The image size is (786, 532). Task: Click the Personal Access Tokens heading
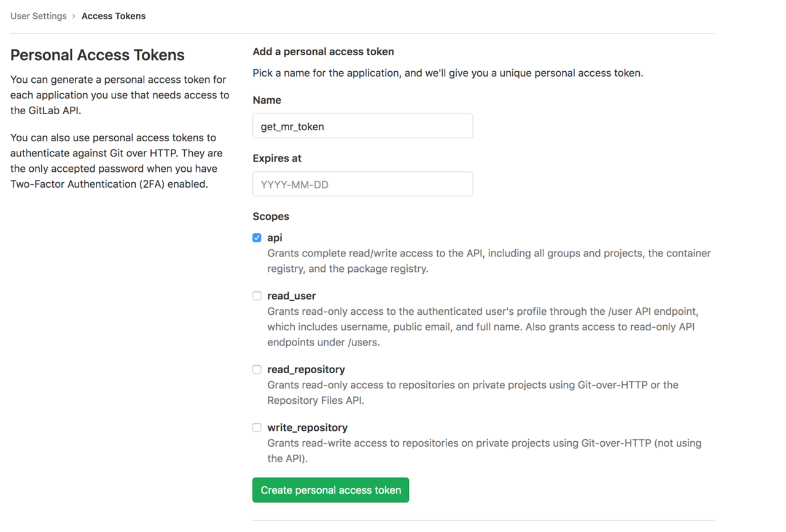tap(97, 55)
